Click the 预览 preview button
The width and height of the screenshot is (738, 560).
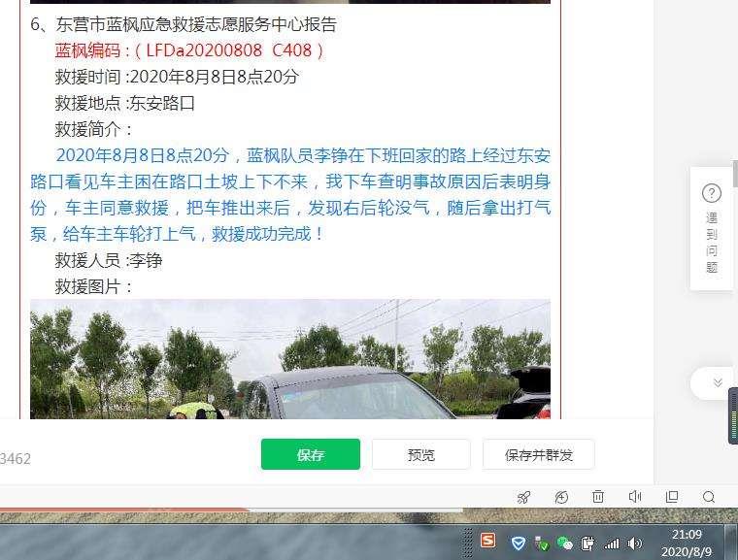(421, 454)
